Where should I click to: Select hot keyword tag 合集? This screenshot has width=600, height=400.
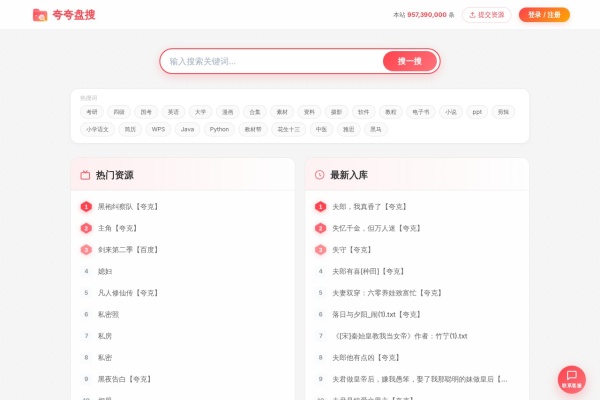click(x=255, y=112)
